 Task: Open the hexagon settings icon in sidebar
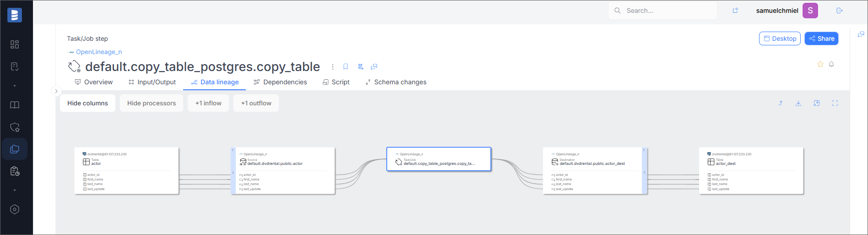pyautogui.click(x=15, y=209)
